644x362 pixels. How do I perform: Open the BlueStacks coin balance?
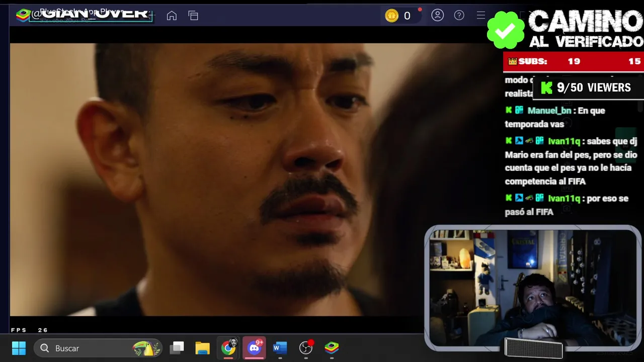tap(398, 16)
